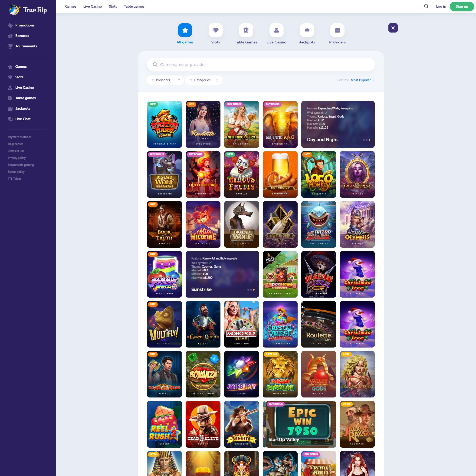
Task: Click the close X button on panel
Action: 393,27
